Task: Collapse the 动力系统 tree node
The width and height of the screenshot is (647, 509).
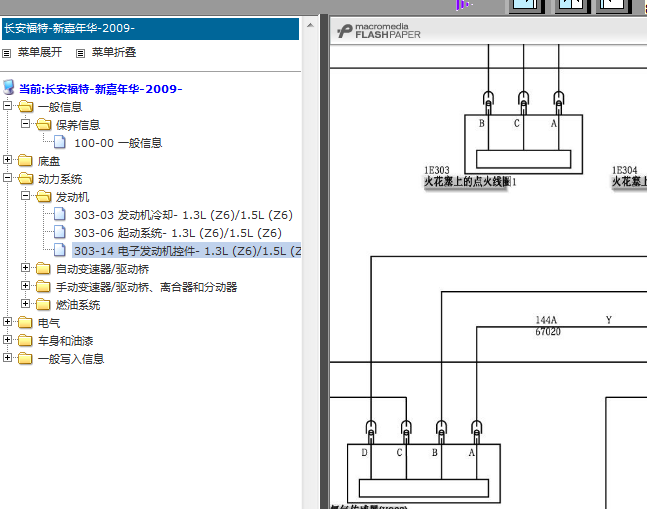Action: click(7, 178)
